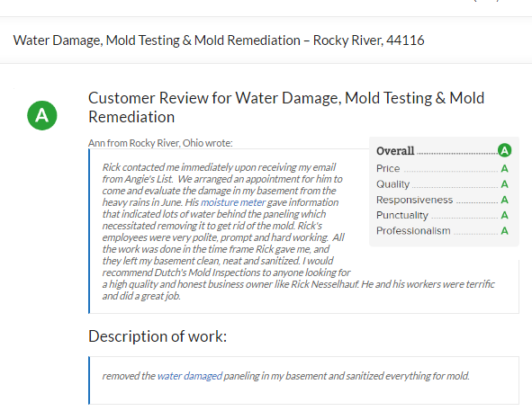Click the Quality rating label
This screenshot has width=532, height=420.
[x=392, y=184]
